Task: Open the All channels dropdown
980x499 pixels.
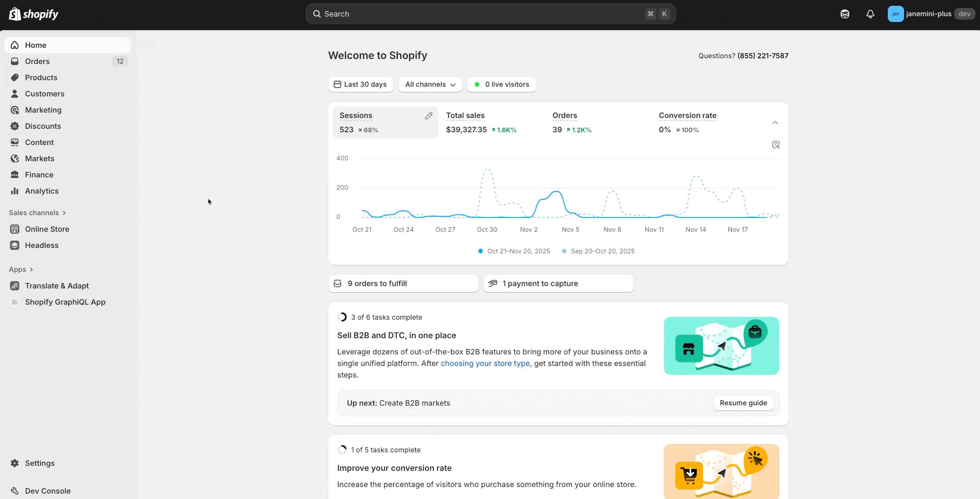Action: click(x=430, y=84)
